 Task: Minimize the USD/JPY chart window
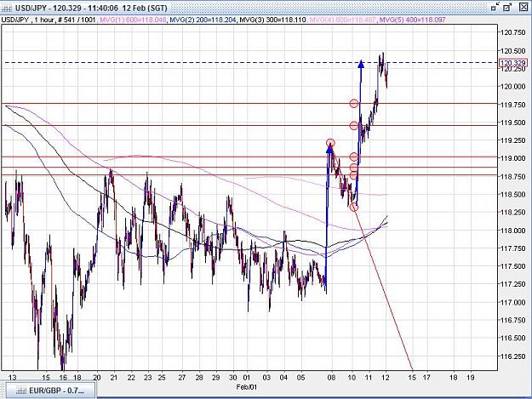(x=495, y=7)
